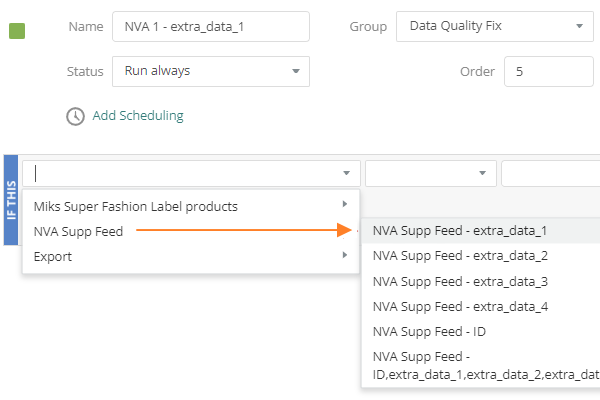Select NVA Supp Feed menu entry
The width and height of the screenshot is (600, 400).
78,231
